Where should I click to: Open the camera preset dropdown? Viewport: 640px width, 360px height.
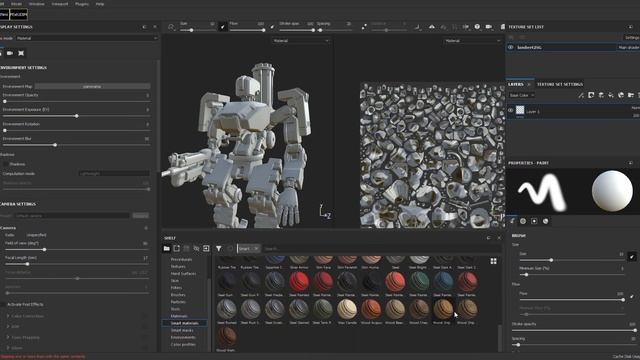72,216
